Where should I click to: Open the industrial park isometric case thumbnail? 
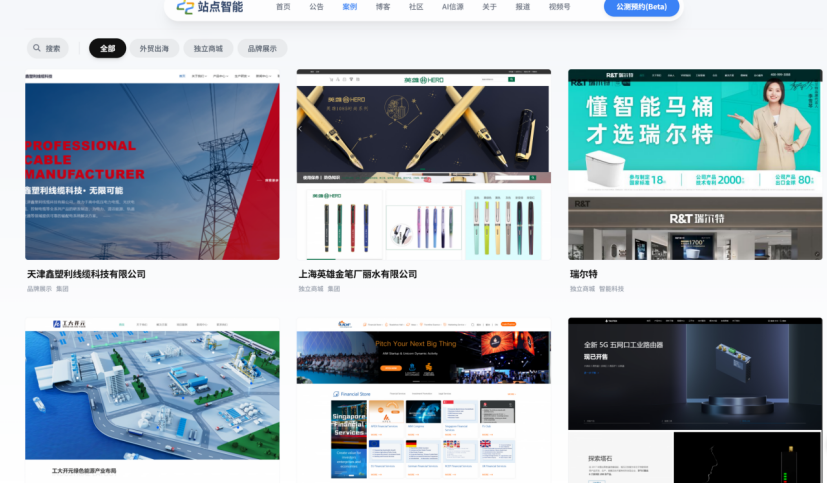[152, 400]
